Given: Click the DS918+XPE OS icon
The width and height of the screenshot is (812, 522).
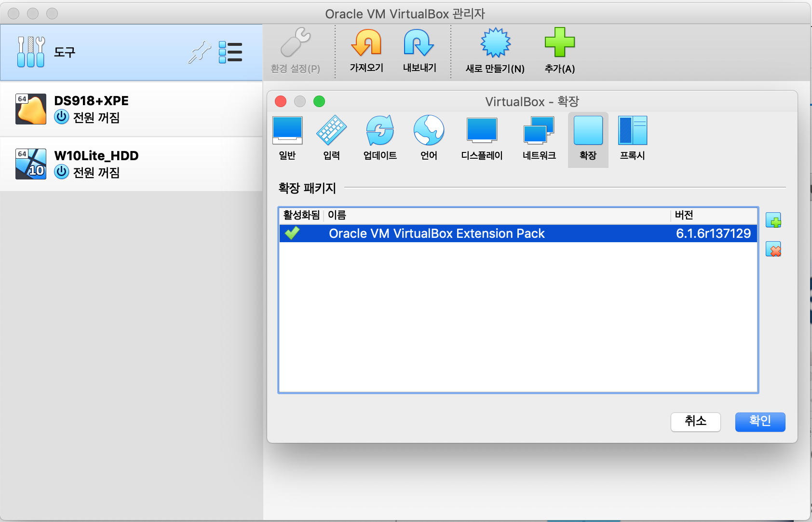Looking at the screenshot, I should tap(31, 109).
